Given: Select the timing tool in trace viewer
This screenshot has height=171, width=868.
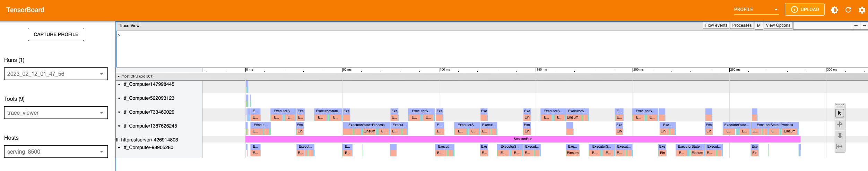Looking at the screenshot, I should [x=840, y=147].
